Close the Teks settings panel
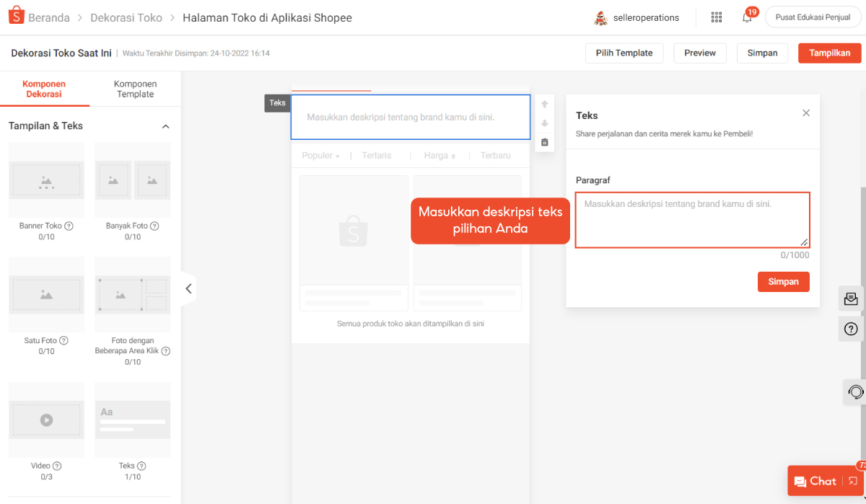866x504 pixels. click(x=806, y=113)
